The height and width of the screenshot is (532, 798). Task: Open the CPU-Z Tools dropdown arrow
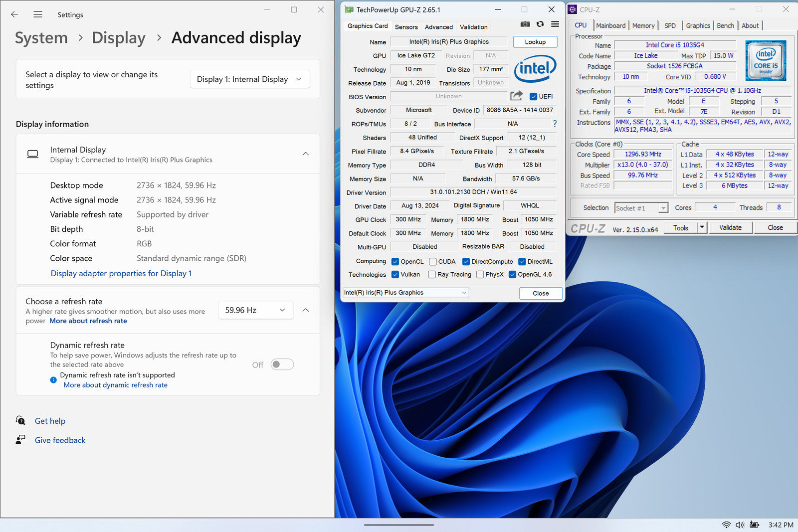point(702,227)
